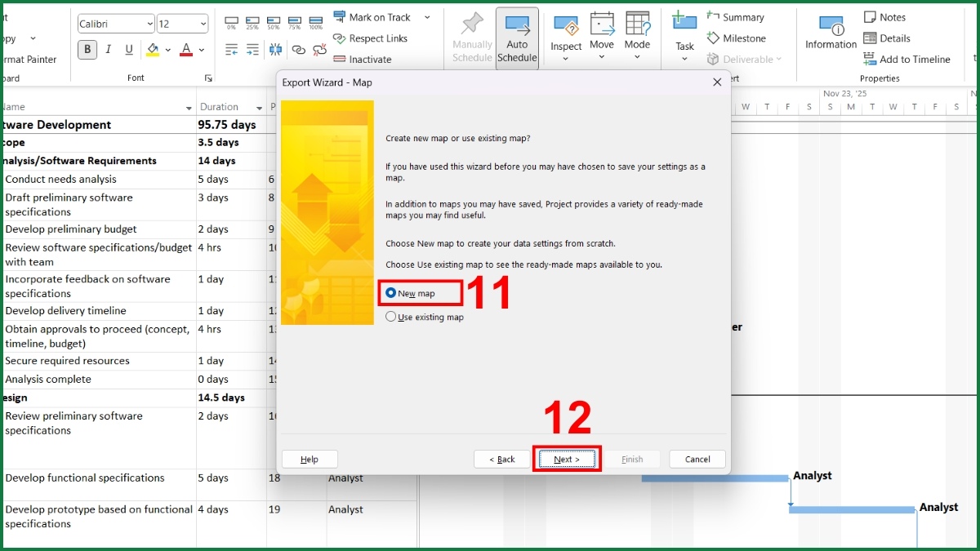Click the Split Task icon

[275, 48]
